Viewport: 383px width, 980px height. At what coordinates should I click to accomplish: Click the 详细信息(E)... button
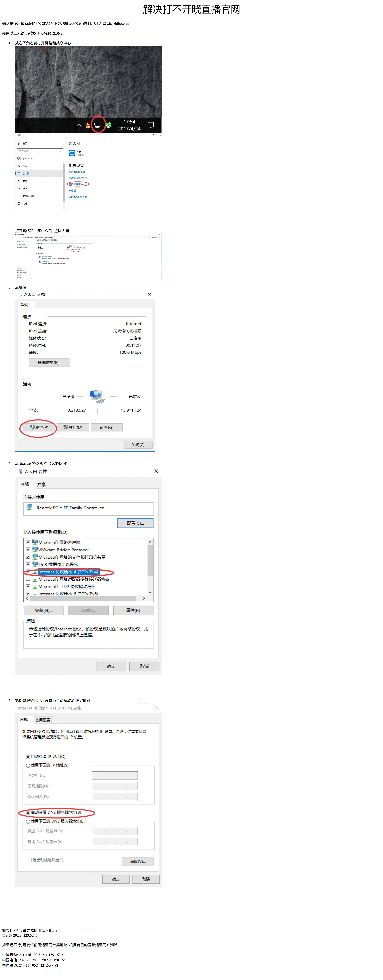(49, 363)
